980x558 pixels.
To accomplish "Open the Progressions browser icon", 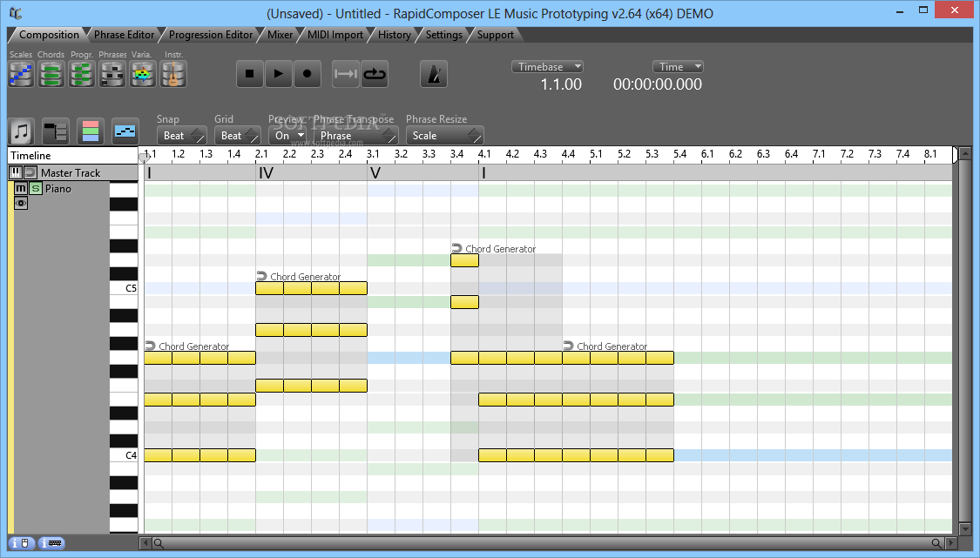I will 81,74.
